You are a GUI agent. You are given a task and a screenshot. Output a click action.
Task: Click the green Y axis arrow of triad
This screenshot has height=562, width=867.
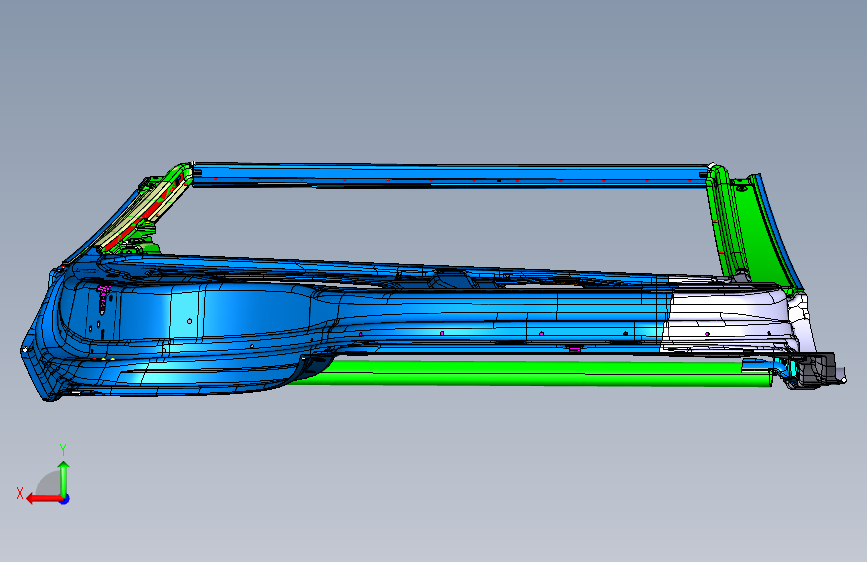tap(64, 478)
